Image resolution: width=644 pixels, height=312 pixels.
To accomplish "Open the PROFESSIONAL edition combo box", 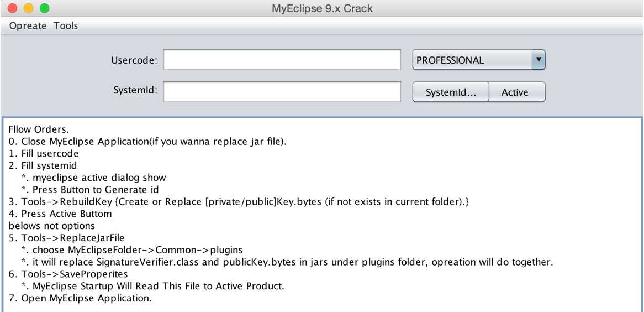I will (479, 60).
